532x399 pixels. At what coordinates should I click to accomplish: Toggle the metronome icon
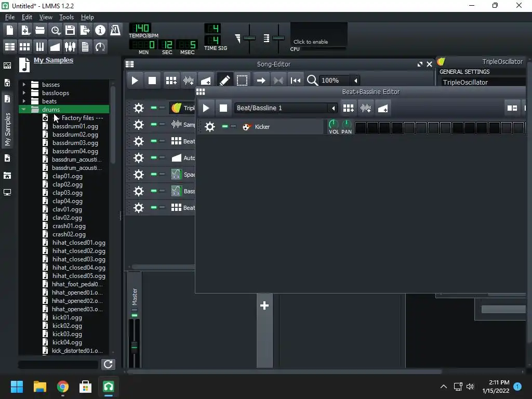coord(115,30)
